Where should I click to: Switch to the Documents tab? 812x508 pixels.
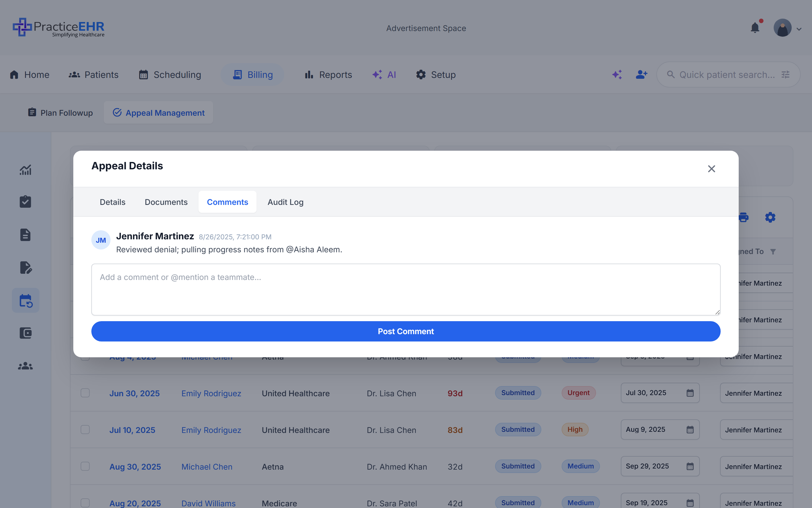pyautogui.click(x=166, y=202)
